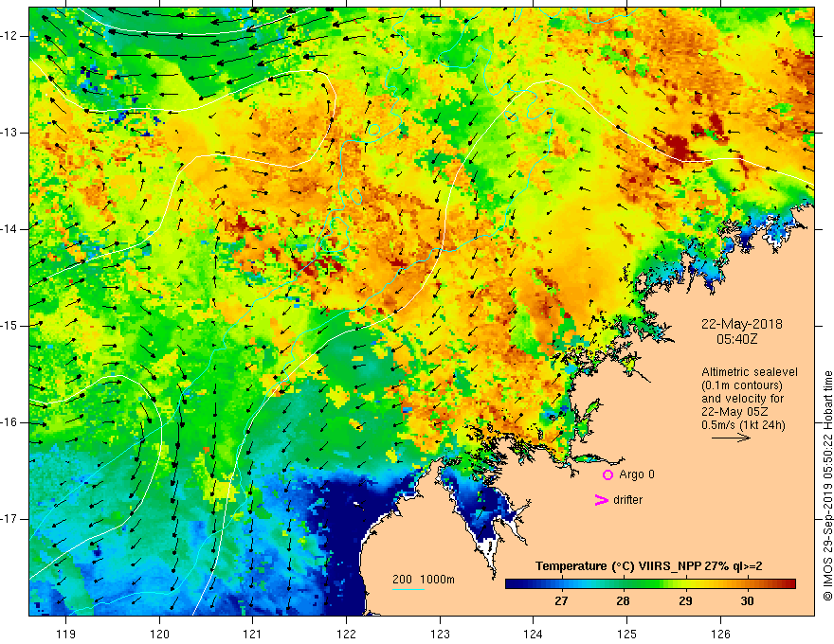834x644 pixels.
Task: Click the 'Temperature (°C) VIIRS_NPP 27% ql>=2' title
Action: (648, 566)
